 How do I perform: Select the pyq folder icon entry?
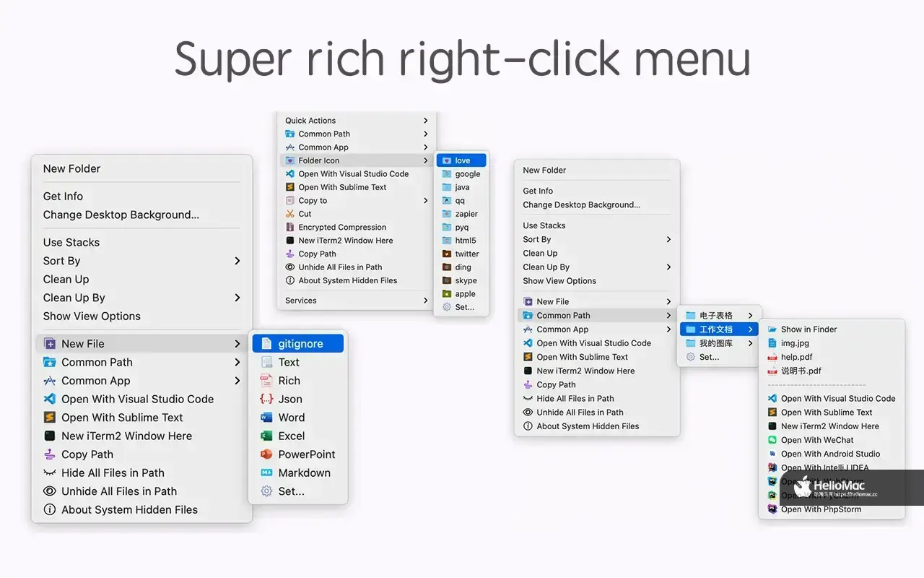(x=462, y=227)
